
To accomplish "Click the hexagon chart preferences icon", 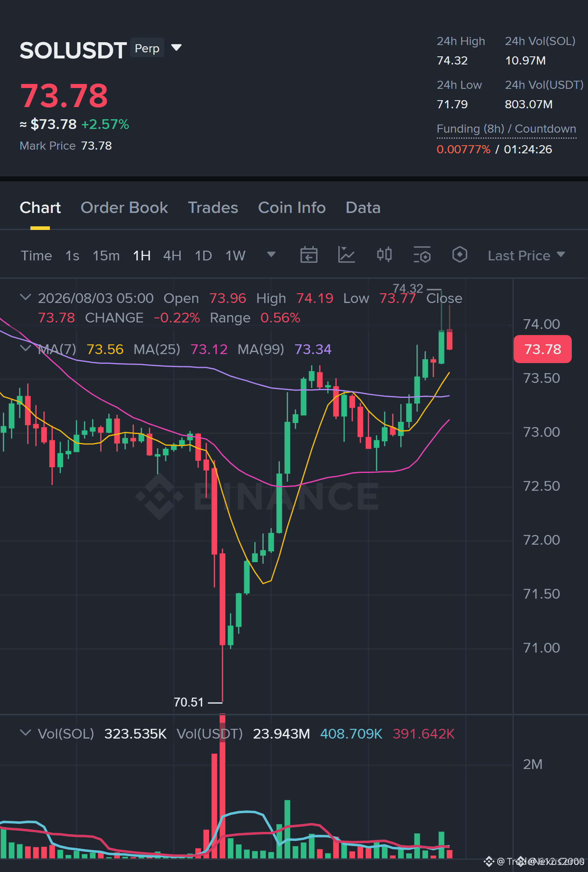I will [459, 255].
